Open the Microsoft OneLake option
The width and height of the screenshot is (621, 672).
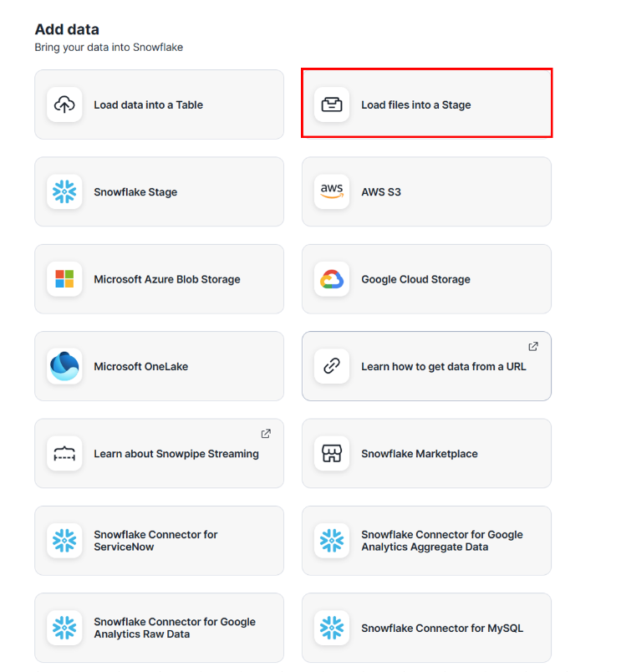point(159,366)
